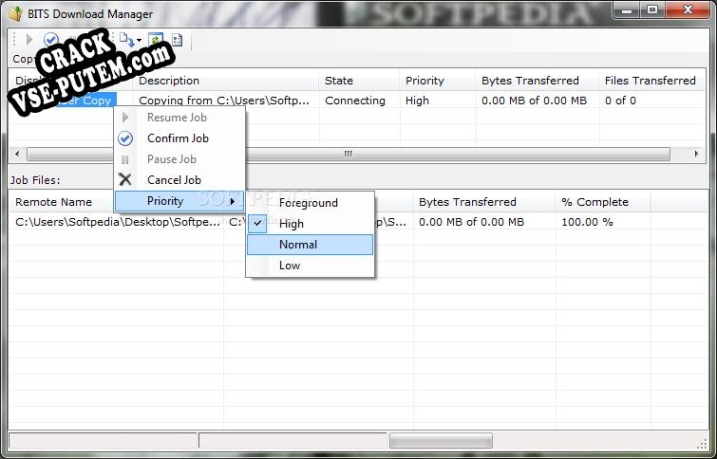717x459 pixels.
Task: Click the progress bar in the status bar
Action: tap(441, 441)
